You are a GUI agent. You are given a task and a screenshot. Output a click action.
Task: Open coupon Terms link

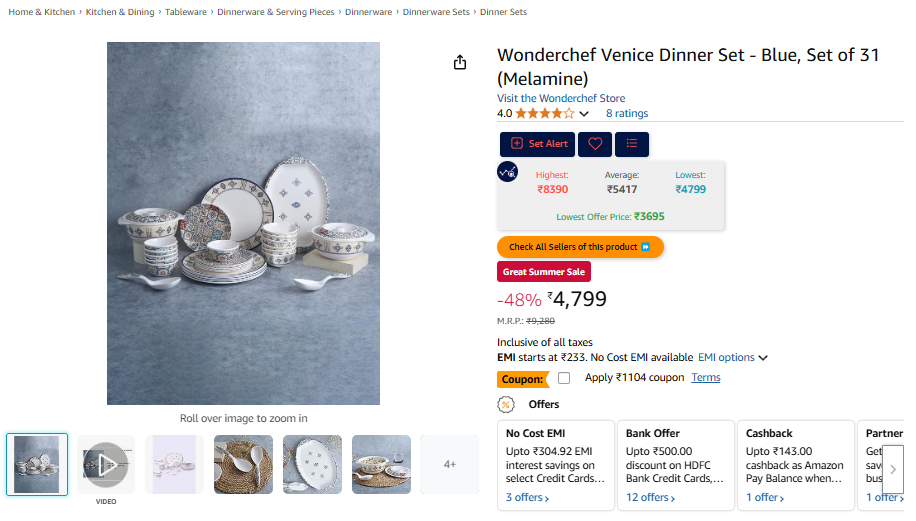pyautogui.click(x=706, y=378)
